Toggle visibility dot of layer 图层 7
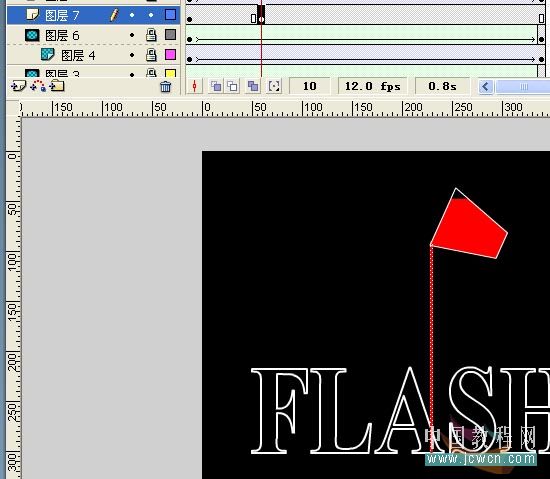This screenshot has width=550, height=479. (132, 15)
